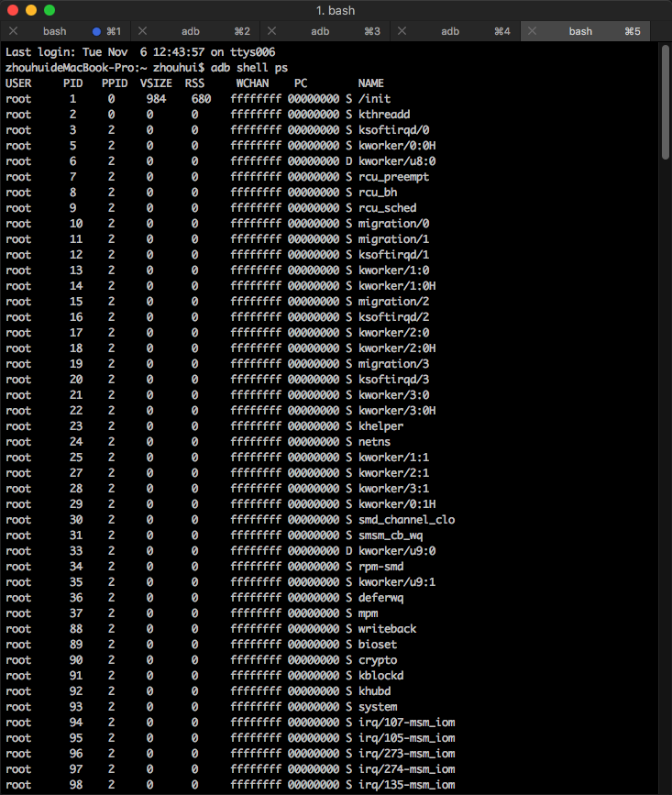
Task: Click the 'kworker/1:0H' process name
Action: pyautogui.click(x=397, y=286)
